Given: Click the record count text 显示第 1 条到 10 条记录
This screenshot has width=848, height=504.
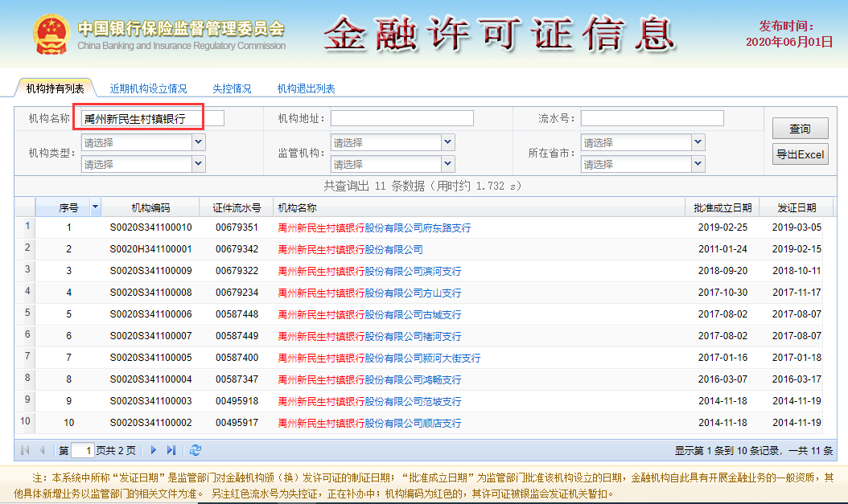Looking at the screenshot, I should [x=727, y=450].
